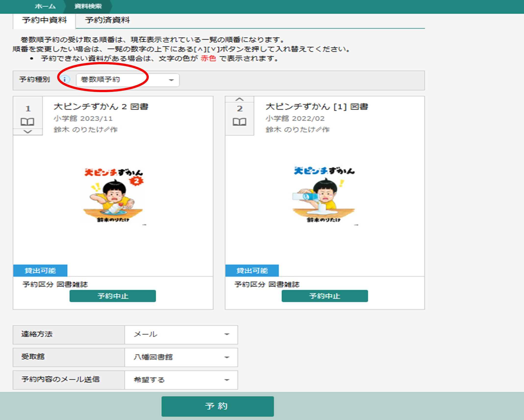Viewport: 524px width, 420px height.
Task: Click the book icon under number 1
Action: coord(27,121)
